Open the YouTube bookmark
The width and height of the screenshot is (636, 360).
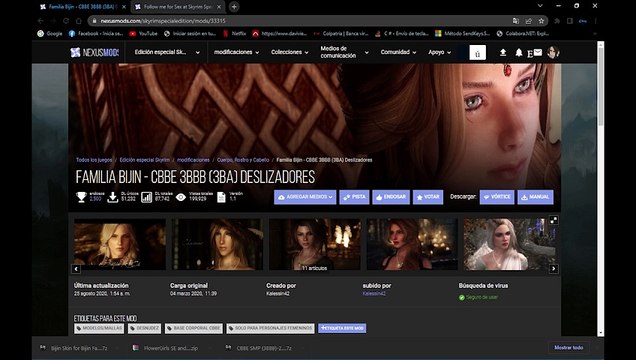coord(143,34)
